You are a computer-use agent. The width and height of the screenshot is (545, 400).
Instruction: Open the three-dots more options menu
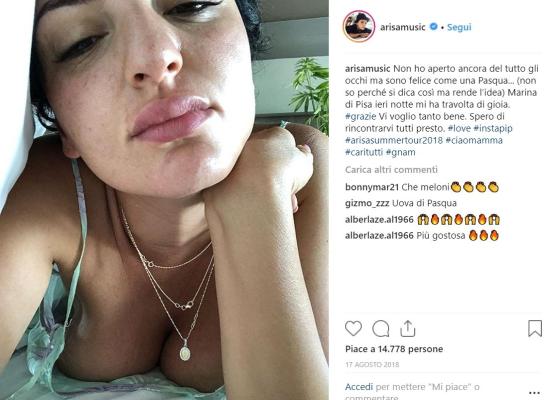(534, 393)
